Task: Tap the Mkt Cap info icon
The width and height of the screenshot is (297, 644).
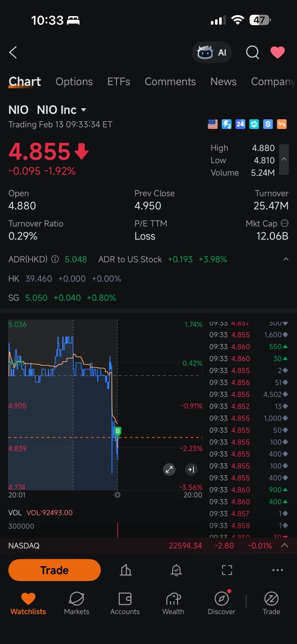Action: [x=285, y=223]
